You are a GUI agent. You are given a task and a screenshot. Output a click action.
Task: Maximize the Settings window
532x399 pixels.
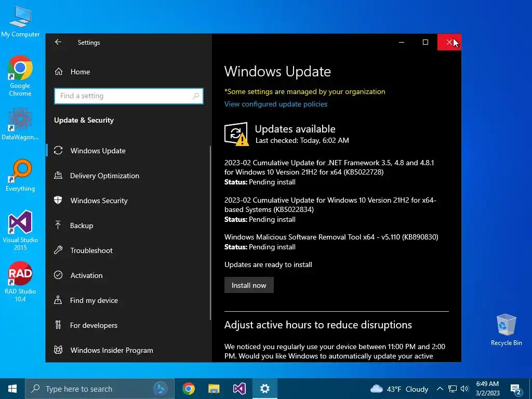(x=425, y=42)
